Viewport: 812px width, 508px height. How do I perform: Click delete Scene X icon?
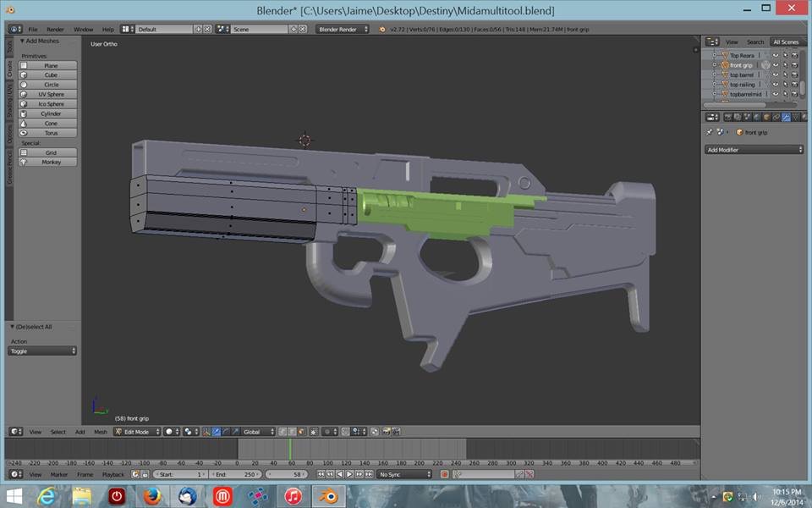[x=303, y=30]
